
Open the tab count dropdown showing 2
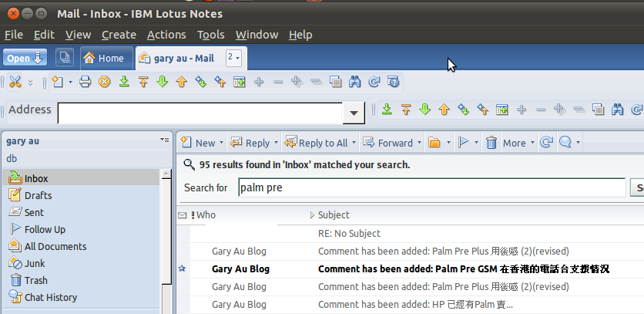point(233,58)
